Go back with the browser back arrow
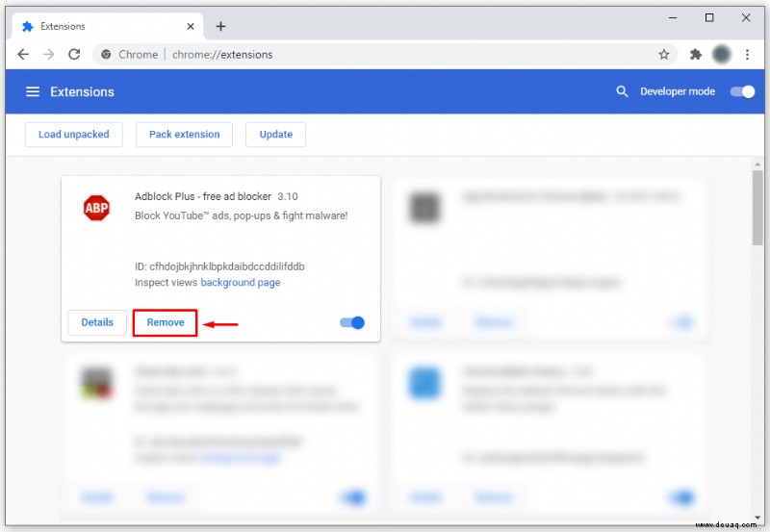The image size is (770, 532). click(23, 54)
